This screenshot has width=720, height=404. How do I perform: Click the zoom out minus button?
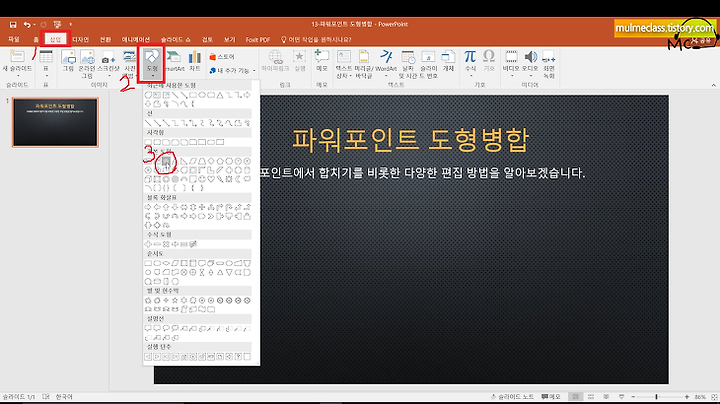[x=633, y=397]
